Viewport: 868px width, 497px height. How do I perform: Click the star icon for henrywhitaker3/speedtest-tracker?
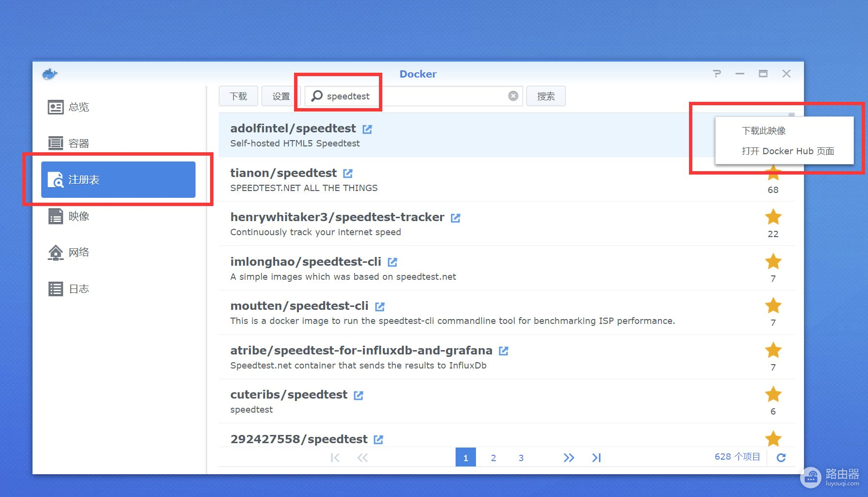coord(773,217)
